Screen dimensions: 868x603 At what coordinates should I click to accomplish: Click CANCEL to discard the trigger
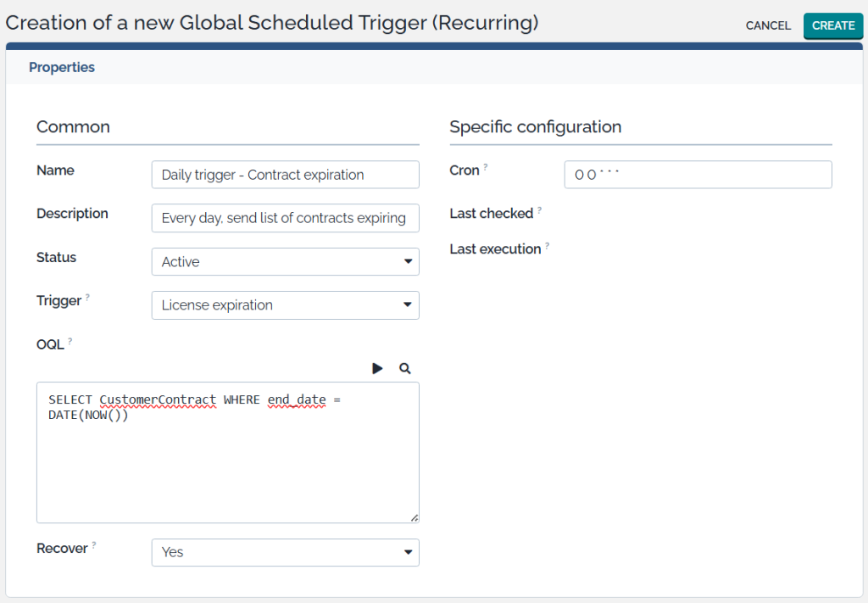coord(768,25)
